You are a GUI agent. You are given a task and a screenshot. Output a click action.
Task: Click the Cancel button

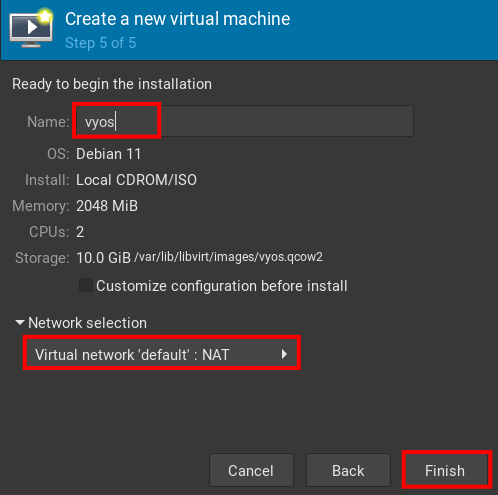251,470
